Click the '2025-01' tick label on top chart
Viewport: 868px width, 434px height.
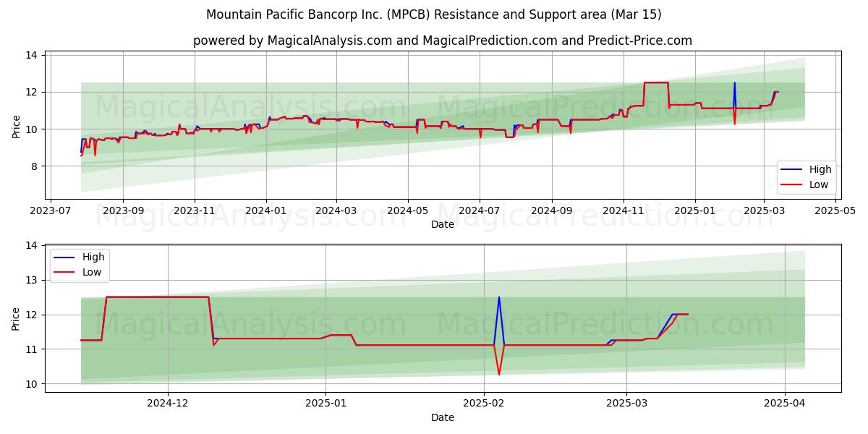[695, 210]
